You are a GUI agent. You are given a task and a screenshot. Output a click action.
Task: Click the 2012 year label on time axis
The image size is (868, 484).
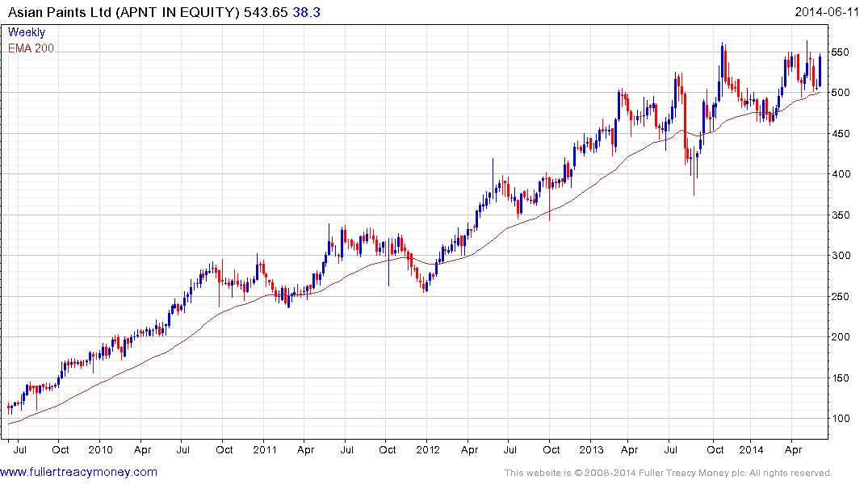[428, 449]
